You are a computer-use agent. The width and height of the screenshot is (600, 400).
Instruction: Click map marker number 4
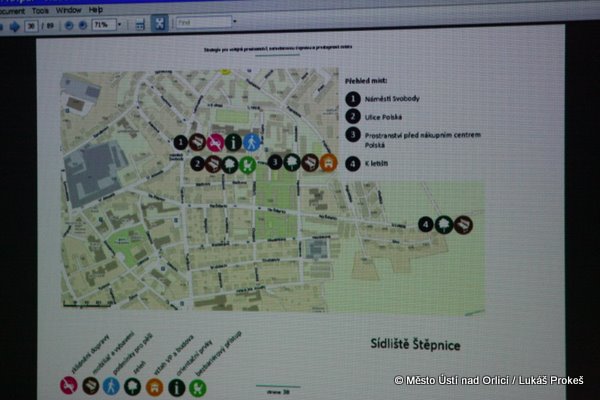coord(426,225)
